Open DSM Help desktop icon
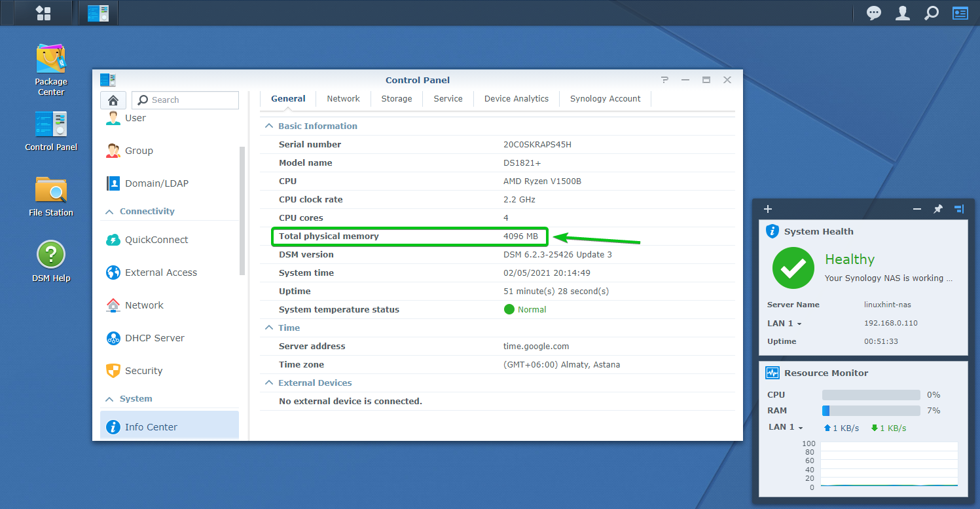The width and height of the screenshot is (980, 509). click(51, 261)
